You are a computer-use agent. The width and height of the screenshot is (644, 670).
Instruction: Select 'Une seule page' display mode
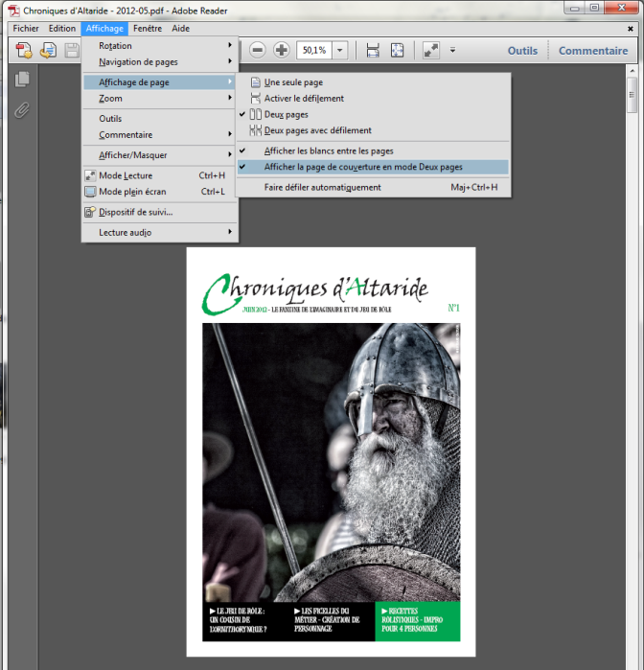(x=293, y=82)
